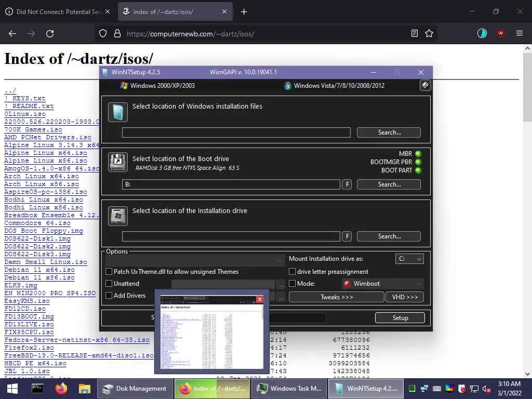The height and width of the screenshot is (399, 532).
Task: Switch to Disk Management taskbar window
Action: [135, 389]
